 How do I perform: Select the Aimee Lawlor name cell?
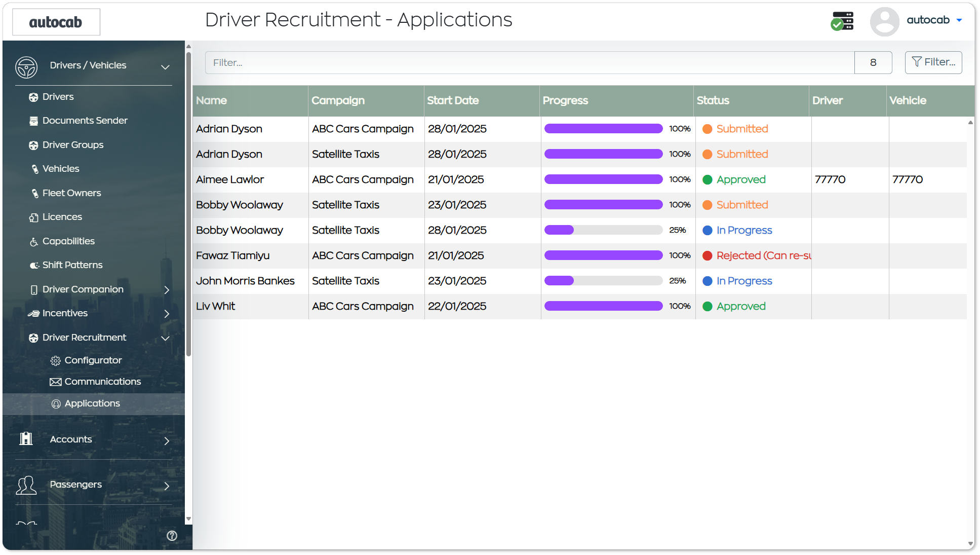click(x=251, y=179)
